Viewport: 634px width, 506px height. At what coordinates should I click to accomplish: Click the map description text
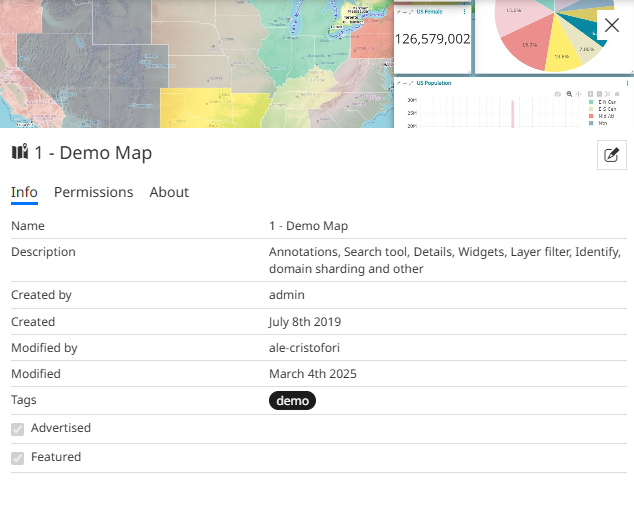pyautogui.click(x=445, y=260)
